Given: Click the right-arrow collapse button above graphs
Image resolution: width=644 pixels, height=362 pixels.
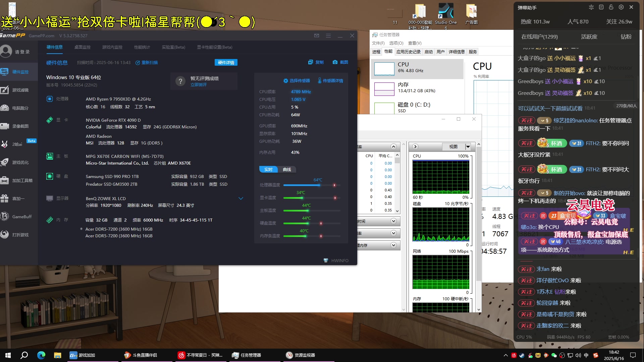Looking at the screenshot, I should 415,146.
